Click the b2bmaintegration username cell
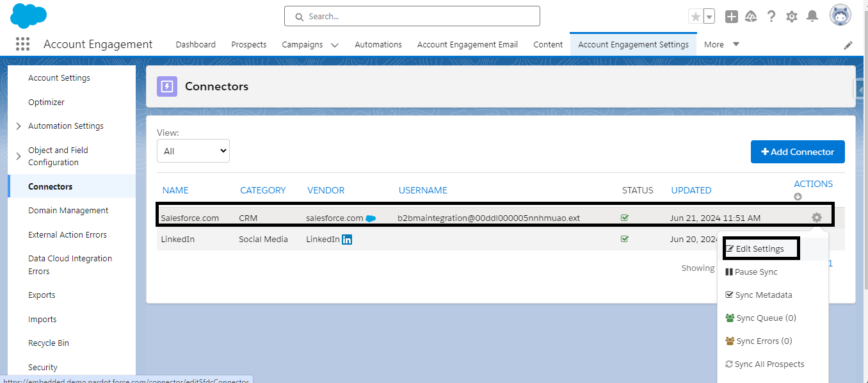 (488, 218)
